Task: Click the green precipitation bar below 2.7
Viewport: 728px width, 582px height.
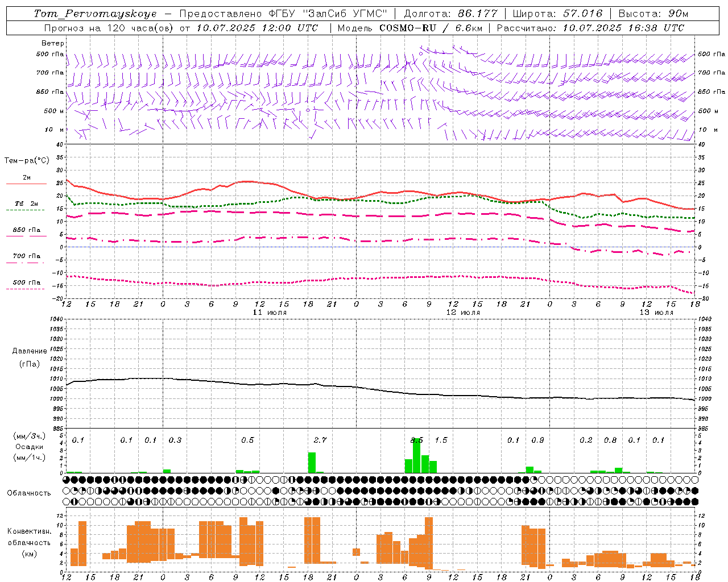Action: coord(312,462)
